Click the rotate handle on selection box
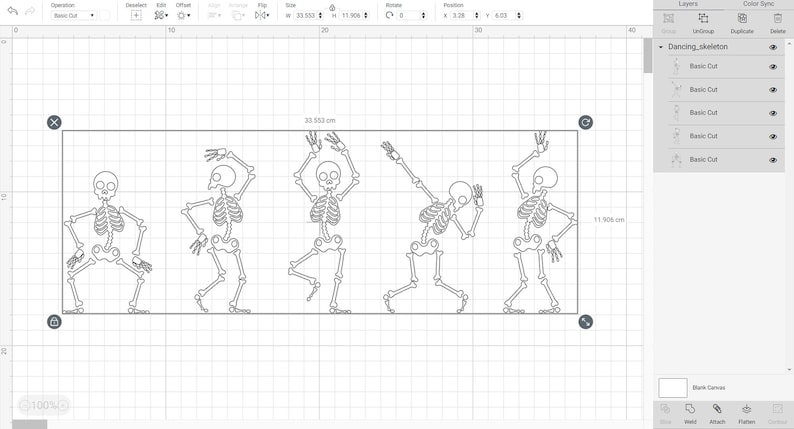 pyautogui.click(x=585, y=122)
